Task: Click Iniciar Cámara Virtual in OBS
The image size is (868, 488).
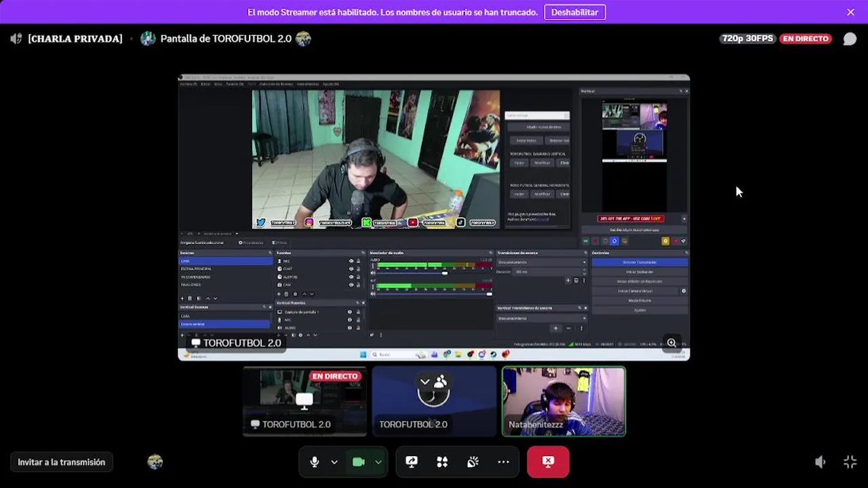Action: tap(635, 291)
